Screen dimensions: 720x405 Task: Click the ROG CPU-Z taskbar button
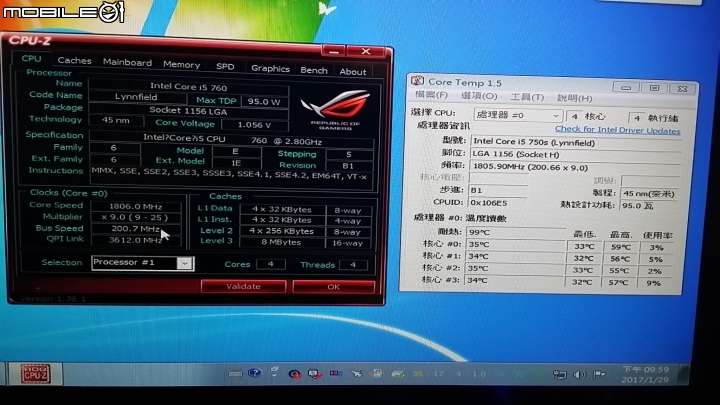point(34,373)
